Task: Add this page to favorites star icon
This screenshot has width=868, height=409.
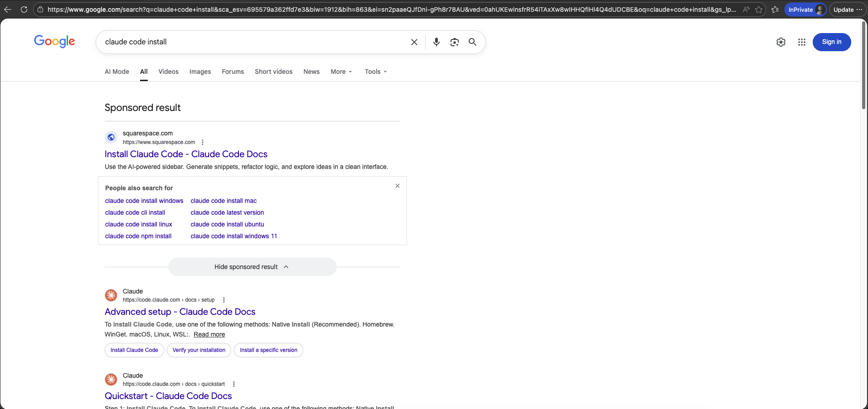Action: coord(759,10)
